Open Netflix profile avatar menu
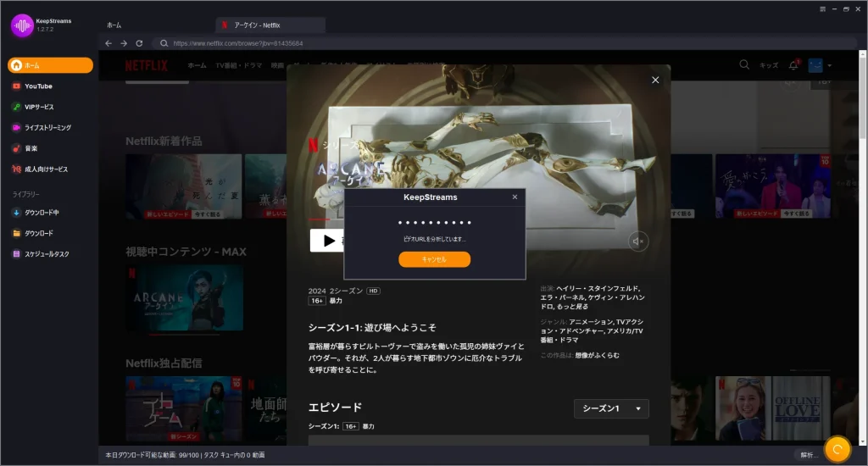868x466 pixels. pyautogui.click(x=820, y=65)
